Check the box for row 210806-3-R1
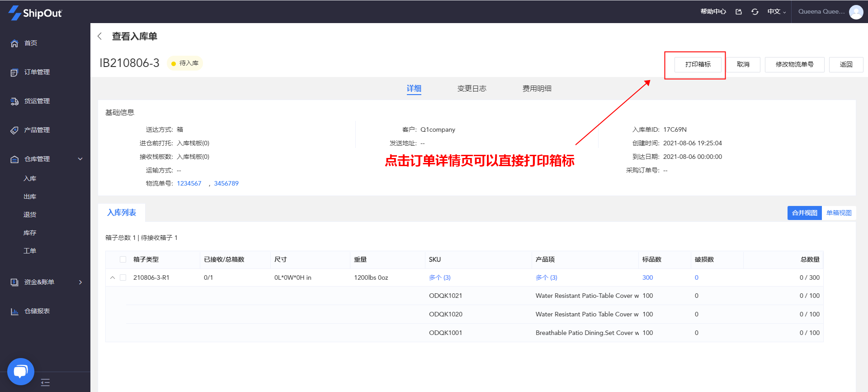 [x=123, y=277]
